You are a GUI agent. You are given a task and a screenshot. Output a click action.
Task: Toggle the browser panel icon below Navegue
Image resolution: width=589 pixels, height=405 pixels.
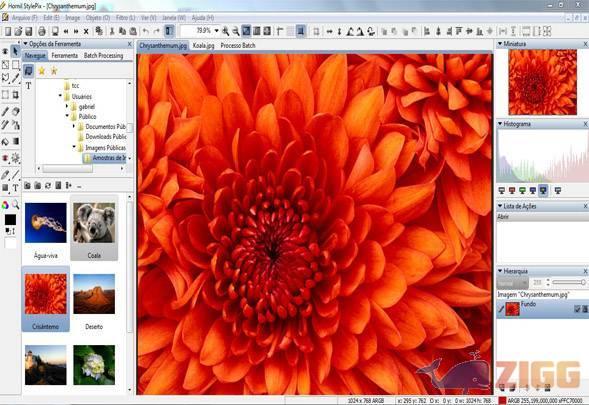(x=28, y=71)
